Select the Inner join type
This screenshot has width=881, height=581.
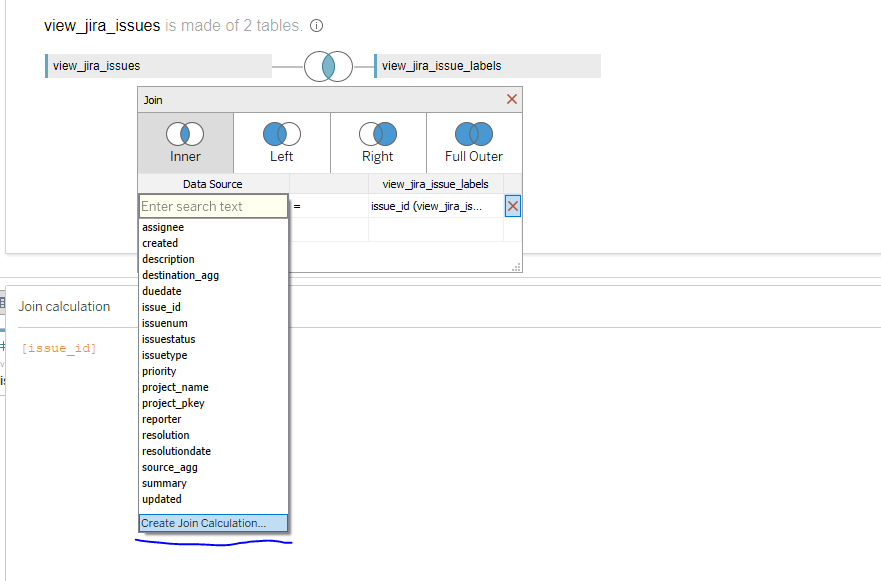pos(185,143)
